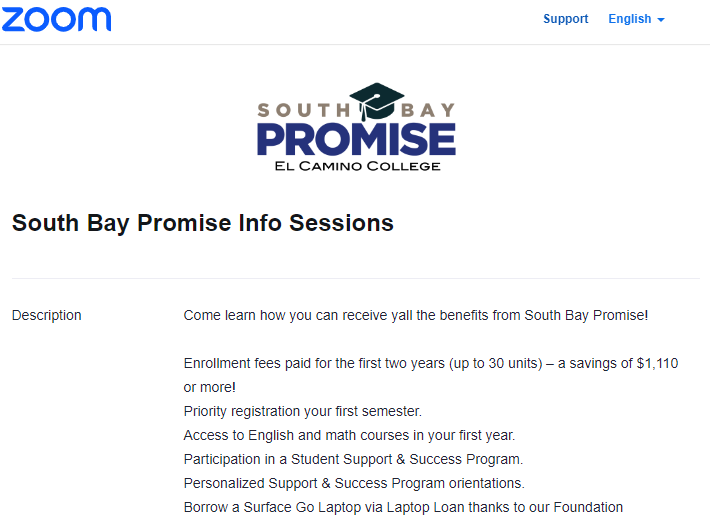
Task: Open the English language dropdown
Action: pyautogui.click(x=636, y=19)
